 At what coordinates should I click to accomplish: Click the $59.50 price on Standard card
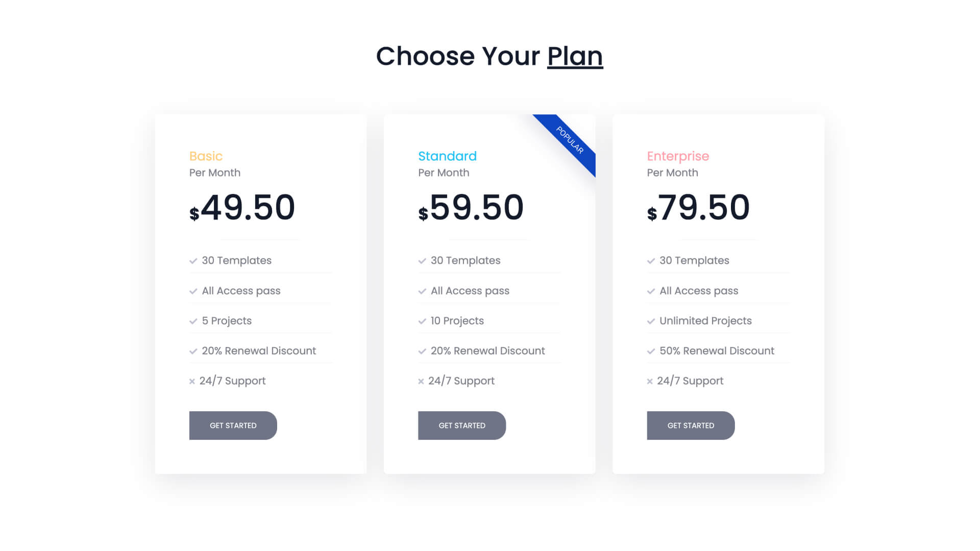471,208
